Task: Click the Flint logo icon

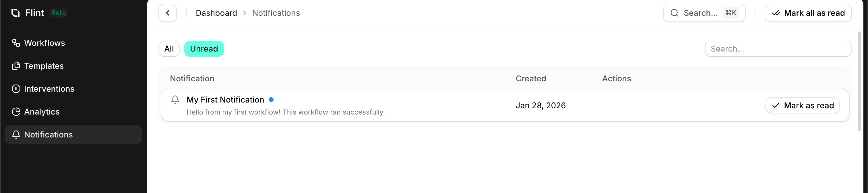Action: [x=15, y=13]
